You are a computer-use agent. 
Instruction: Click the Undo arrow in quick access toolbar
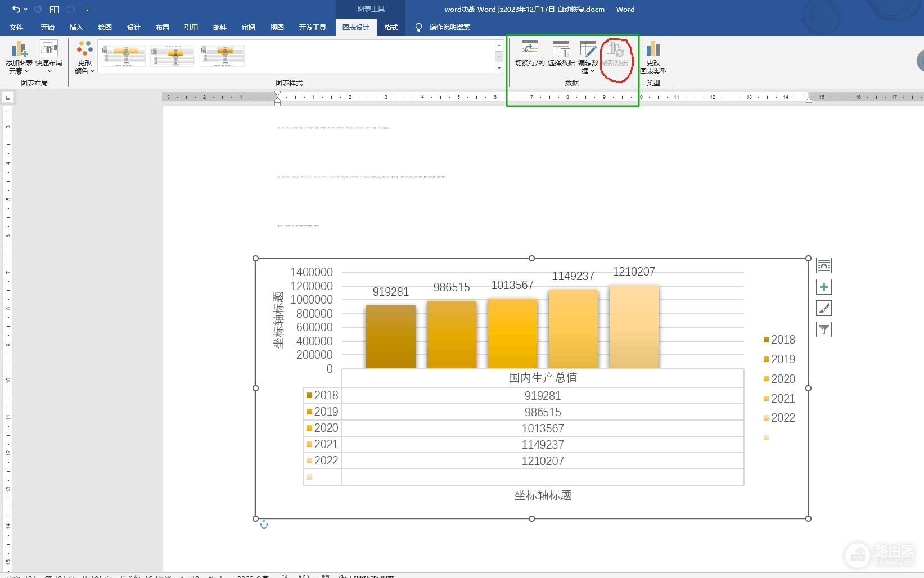16,9
